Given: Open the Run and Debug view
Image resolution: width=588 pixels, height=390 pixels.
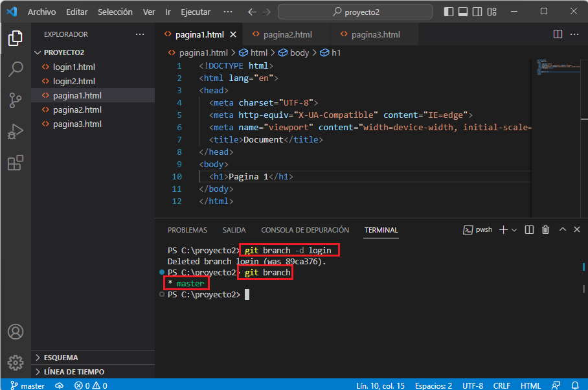Looking at the screenshot, I should tap(16, 132).
